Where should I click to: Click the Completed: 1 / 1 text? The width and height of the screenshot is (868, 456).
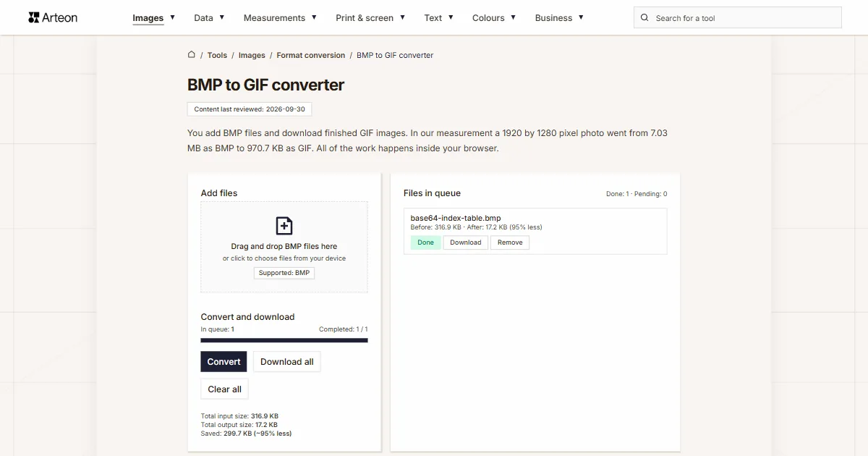[x=344, y=329]
